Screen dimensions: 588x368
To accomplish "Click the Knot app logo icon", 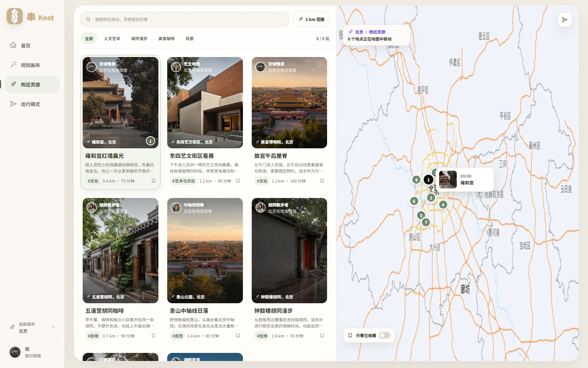I will pyautogui.click(x=15, y=17).
